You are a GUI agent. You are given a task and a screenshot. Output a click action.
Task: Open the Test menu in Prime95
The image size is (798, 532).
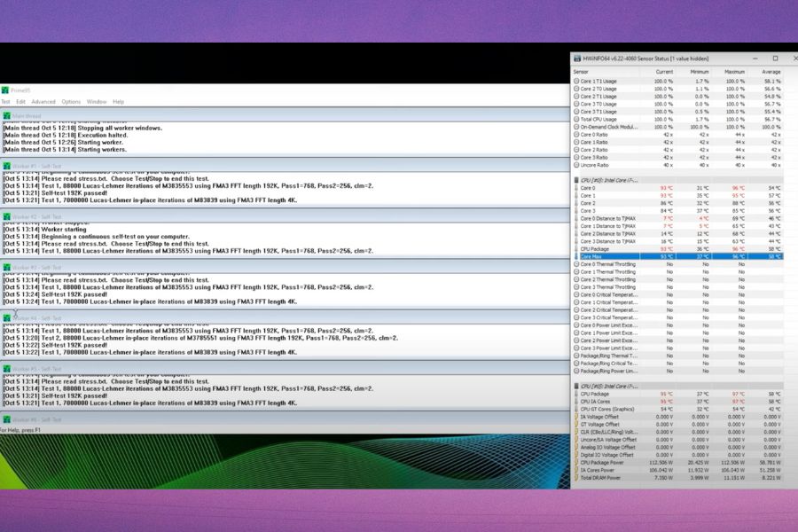tap(5, 102)
